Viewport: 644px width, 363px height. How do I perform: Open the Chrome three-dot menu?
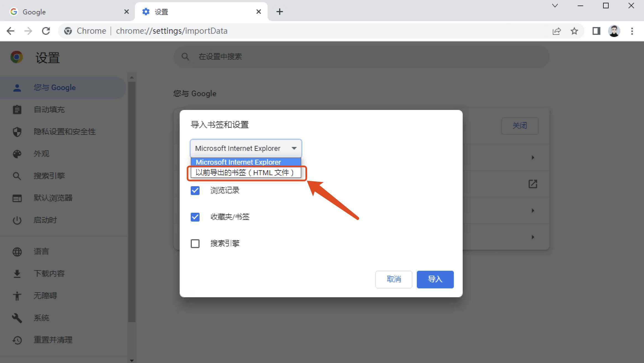(632, 31)
